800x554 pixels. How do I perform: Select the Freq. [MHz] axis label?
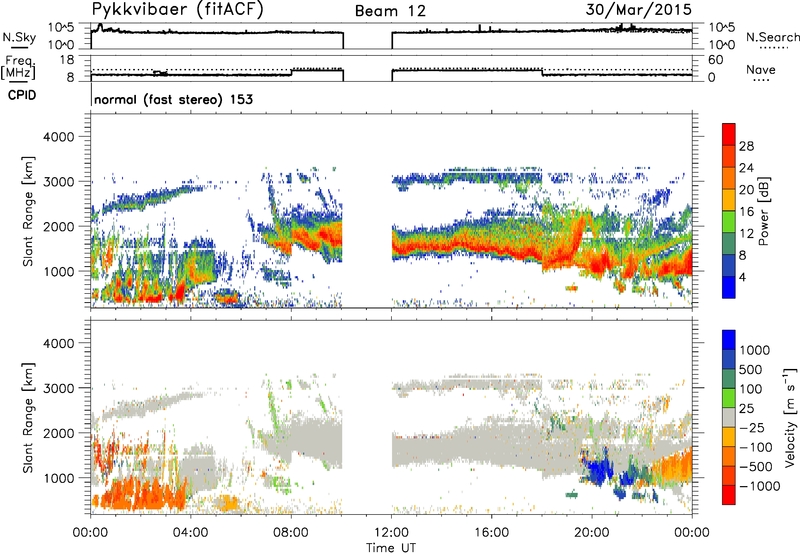19,67
